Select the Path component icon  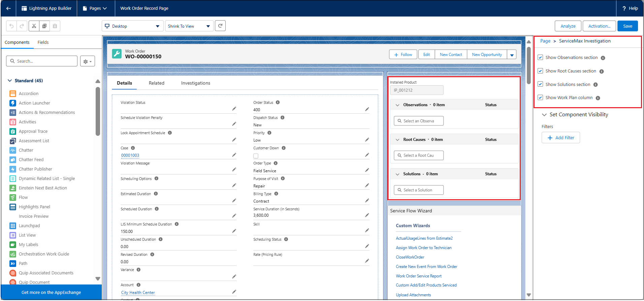pos(13,263)
